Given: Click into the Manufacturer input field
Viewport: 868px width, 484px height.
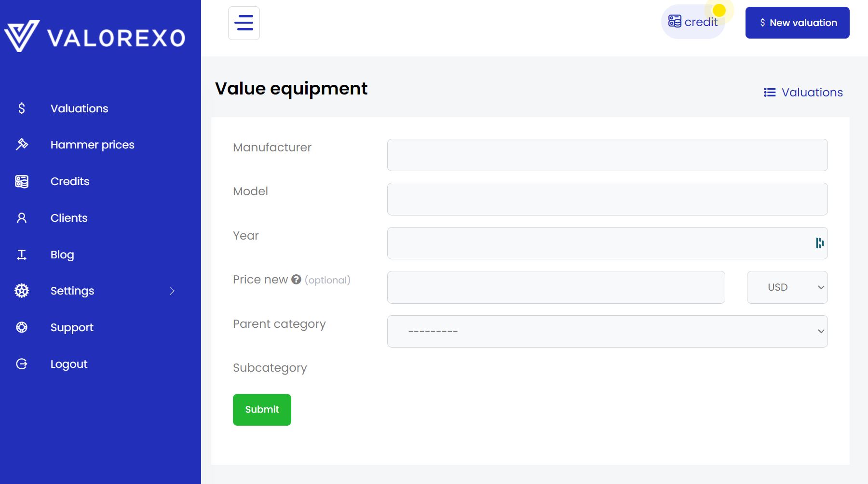Looking at the screenshot, I should click(x=607, y=155).
